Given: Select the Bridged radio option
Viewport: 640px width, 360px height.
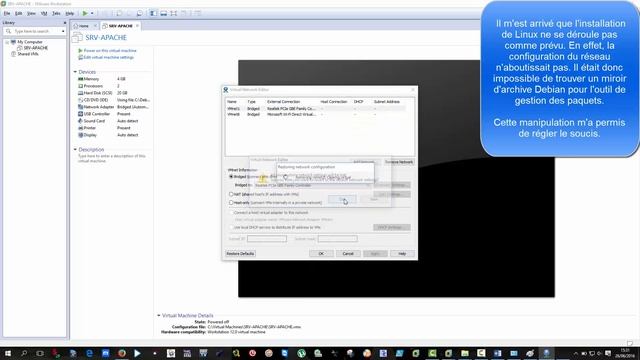Looking at the screenshot, I should tap(231, 177).
